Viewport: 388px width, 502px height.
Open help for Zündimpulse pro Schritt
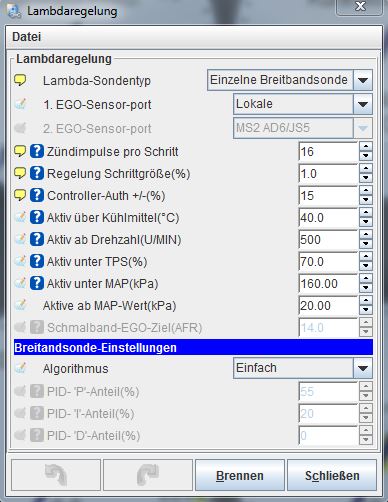pyautogui.click(x=37, y=151)
